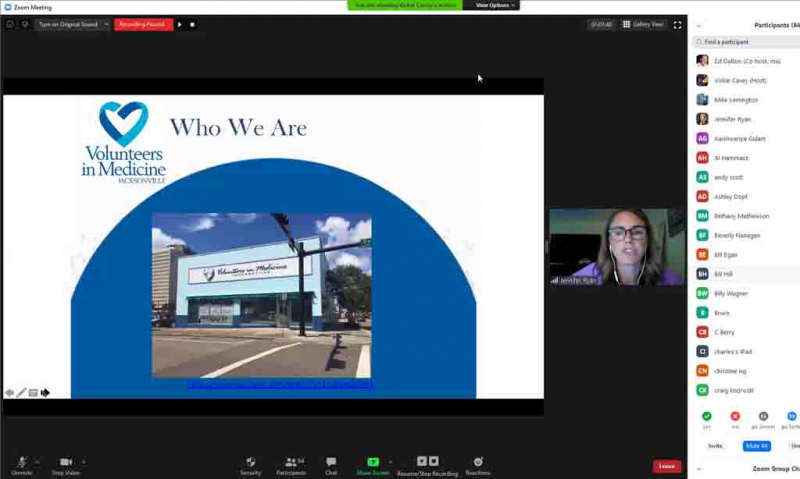Open video options arrow next to Stop Video
Viewport: 800px width, 479px height.
(x=84, y=462)
